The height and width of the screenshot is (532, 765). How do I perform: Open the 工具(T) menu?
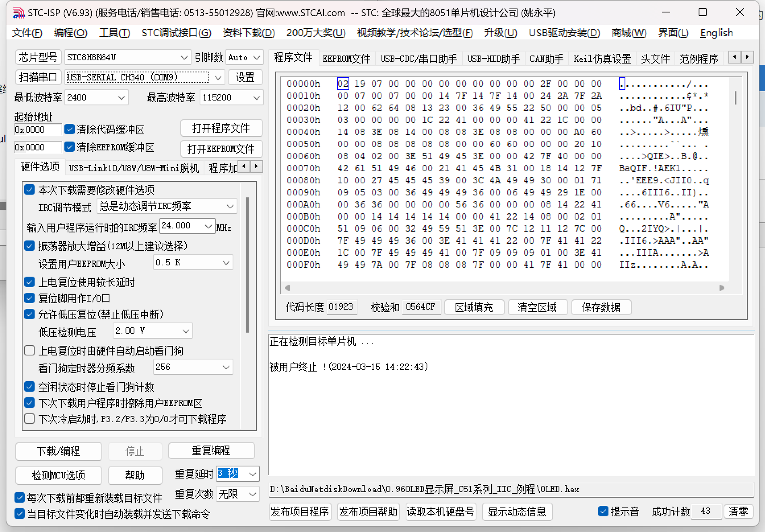[x=115, y=33]
